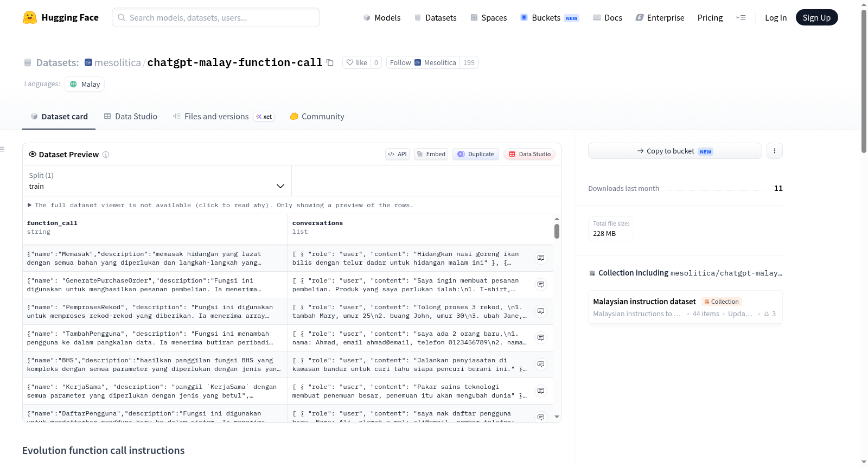Open the Community tab
Viewport: 868px width, 467px height.
point(317,117)
